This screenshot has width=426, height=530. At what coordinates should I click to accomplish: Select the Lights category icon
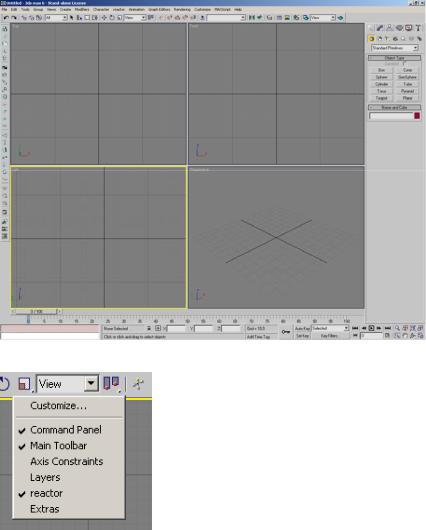coord(387,39)
